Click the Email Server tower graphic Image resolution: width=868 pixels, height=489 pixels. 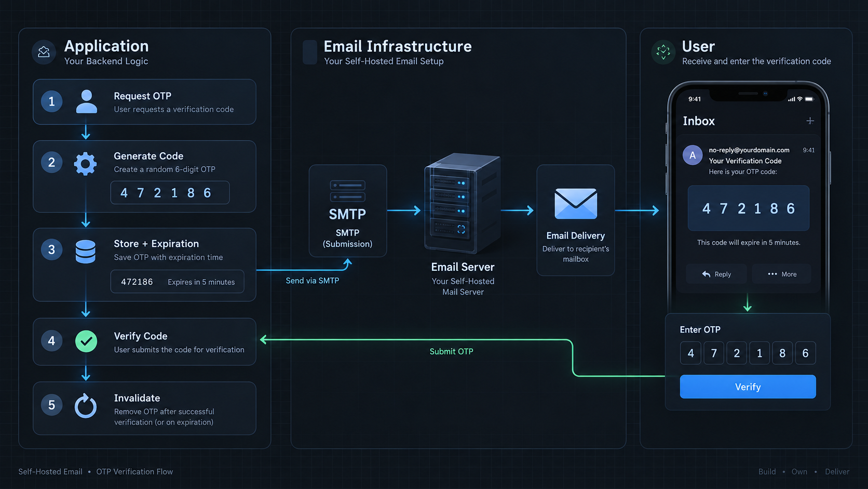pyautogui.click(x=463, y=204)
